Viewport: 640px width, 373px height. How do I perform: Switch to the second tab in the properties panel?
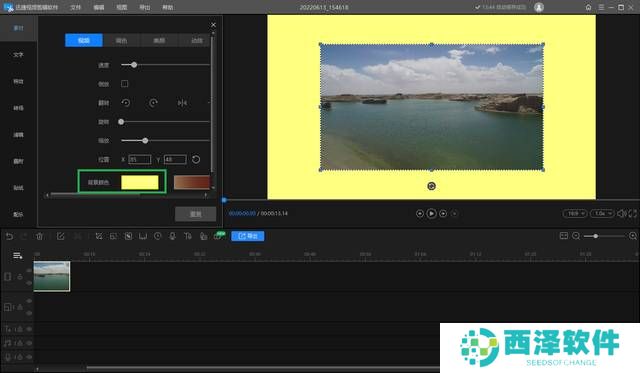pos(121,40)
